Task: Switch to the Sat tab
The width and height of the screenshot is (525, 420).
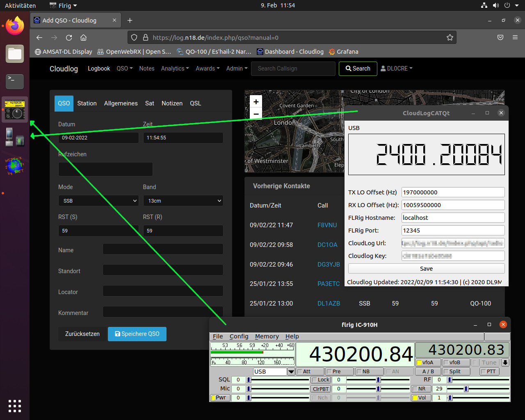Action: coord(149,103)
